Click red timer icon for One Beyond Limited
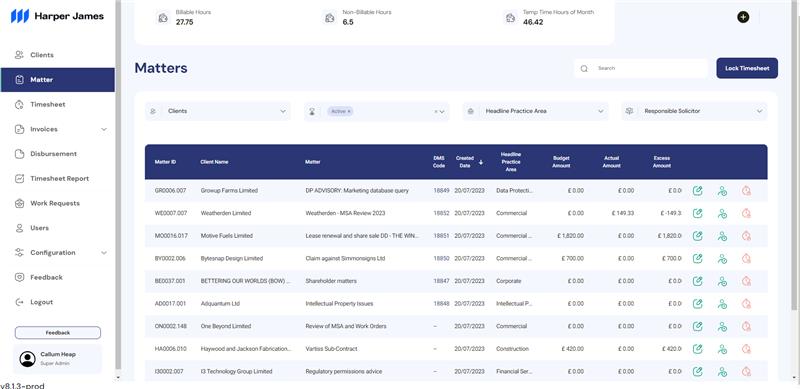The image size is (800, 389). 746,326
